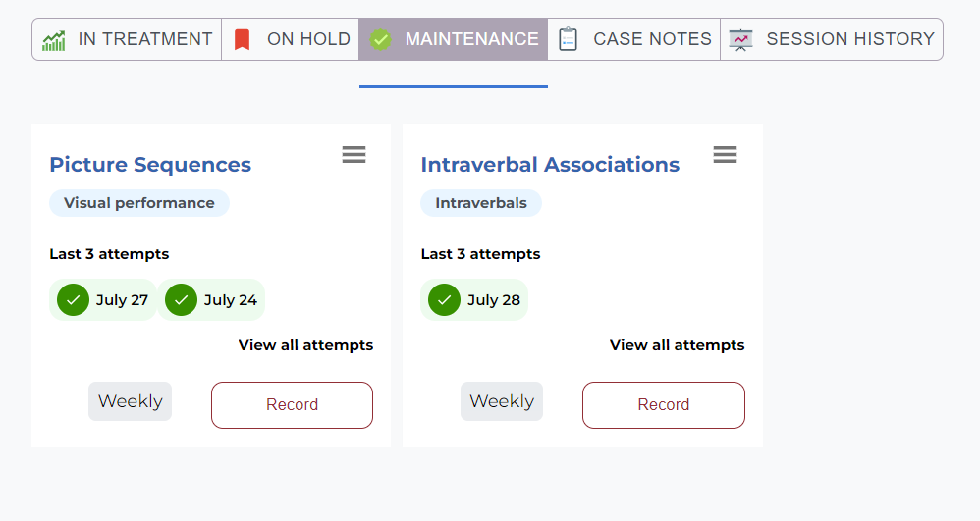Click the Weekly frequency on Picture Sequences card
The width and height of the screenshot is (980, 521).
coord(130,401)
